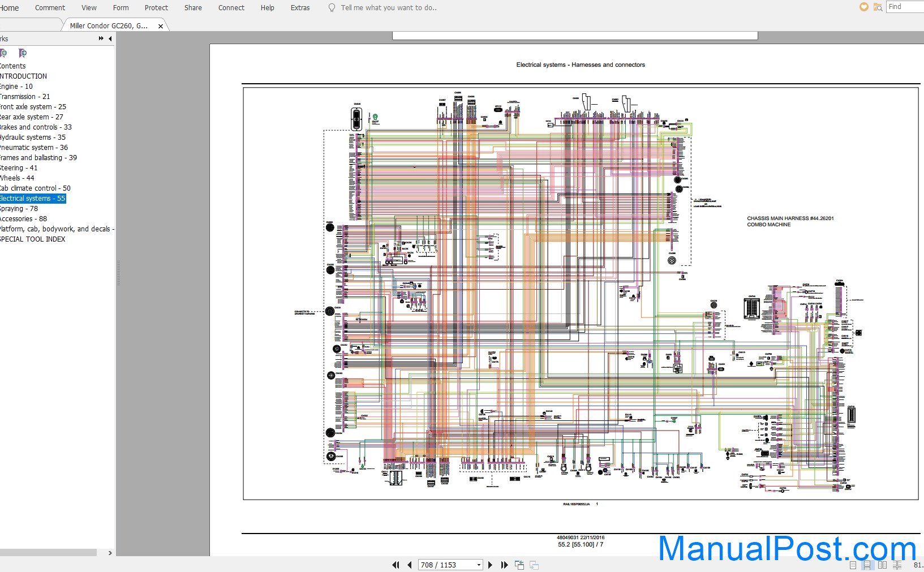Jump to the Steering - 41 bookmark

(x=19, y=168)
